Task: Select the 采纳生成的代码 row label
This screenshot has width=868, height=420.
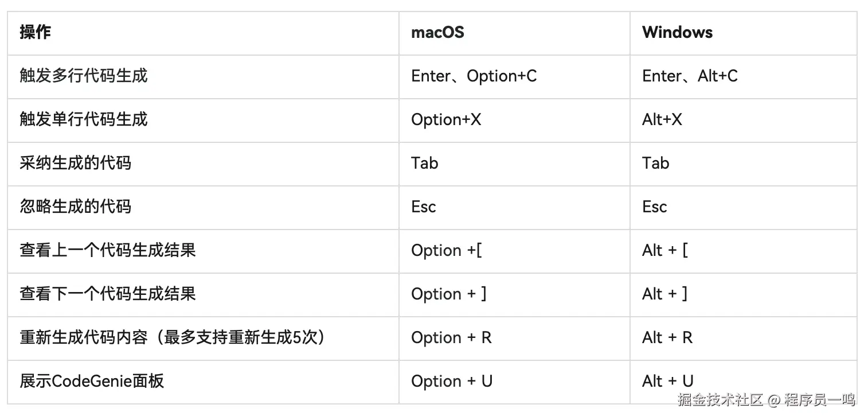Action: pyautogui.click(x=76, y=163)
